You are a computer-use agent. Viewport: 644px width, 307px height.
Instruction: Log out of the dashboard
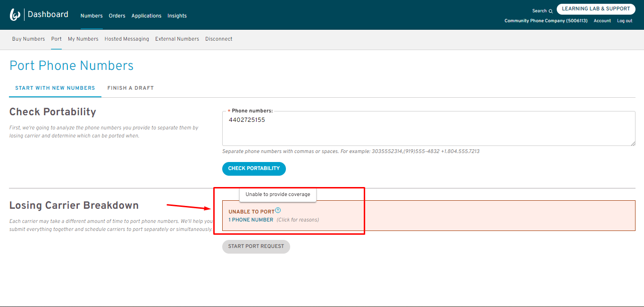(625, 21)
